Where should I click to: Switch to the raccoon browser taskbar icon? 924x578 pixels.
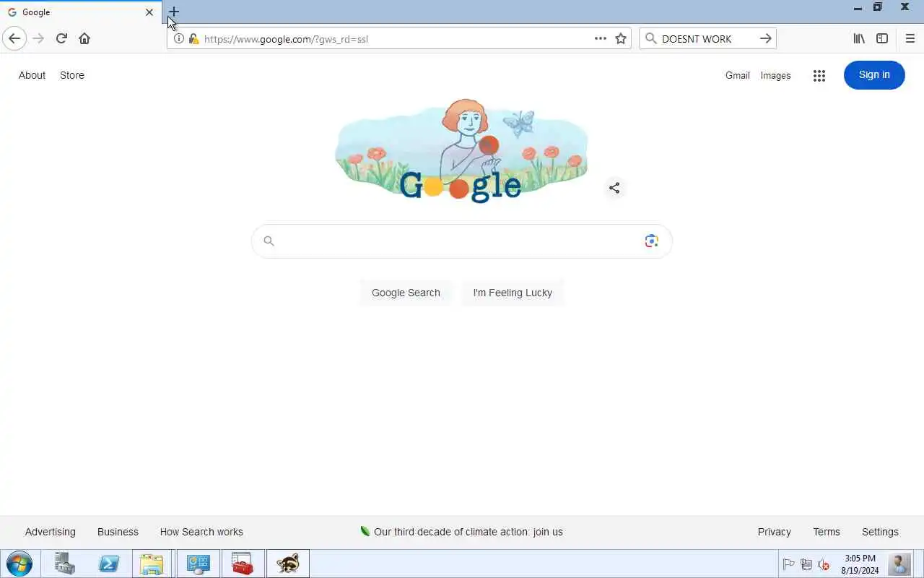click(x=288, y=564)
